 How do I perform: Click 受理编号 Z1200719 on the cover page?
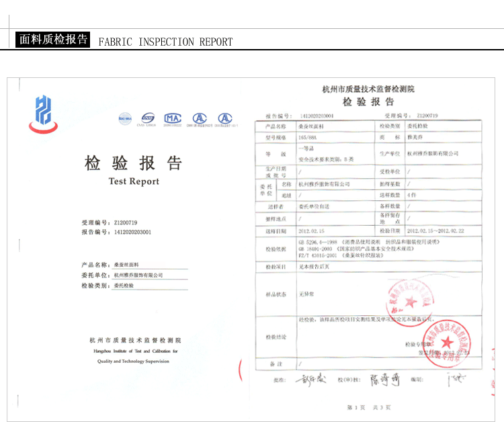point(110,222)
